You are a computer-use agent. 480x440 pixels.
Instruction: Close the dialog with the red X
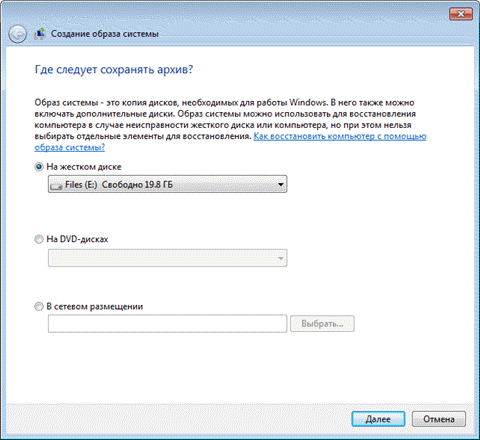(x=461, y=14)
